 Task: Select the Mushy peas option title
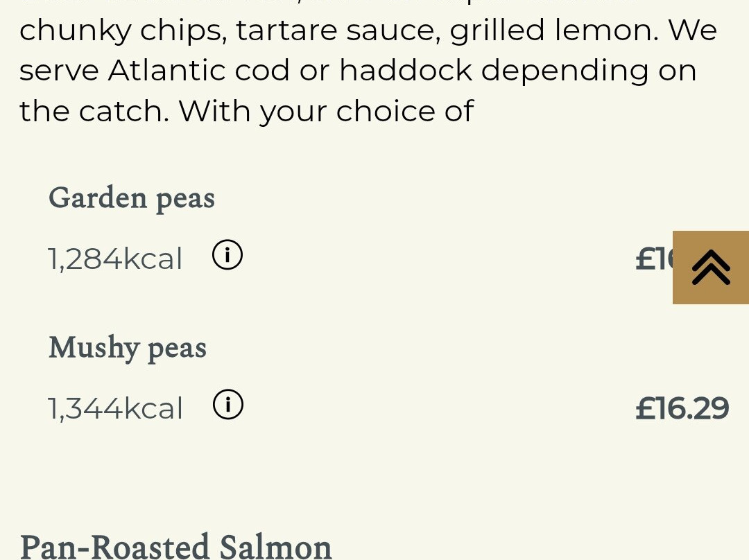click(128, 348)
